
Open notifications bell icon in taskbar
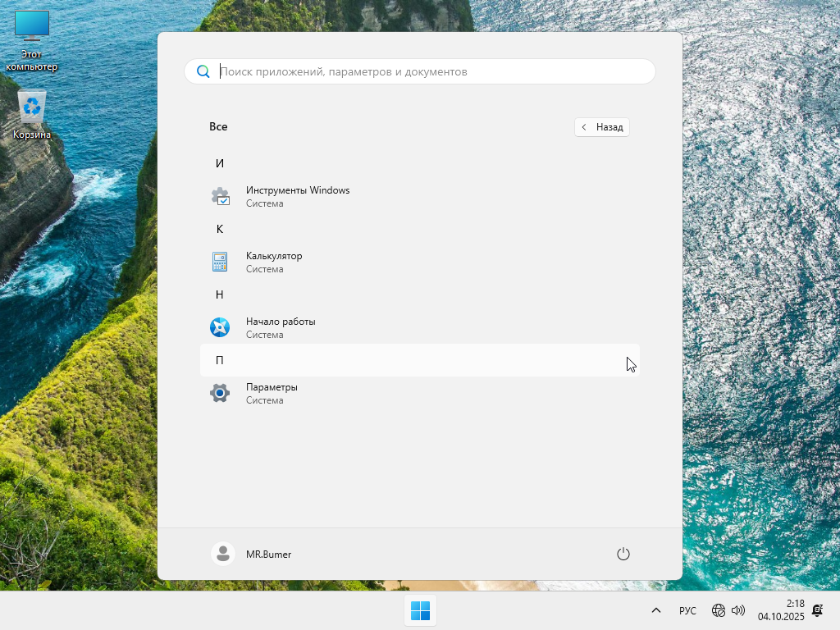coord(817,610)
